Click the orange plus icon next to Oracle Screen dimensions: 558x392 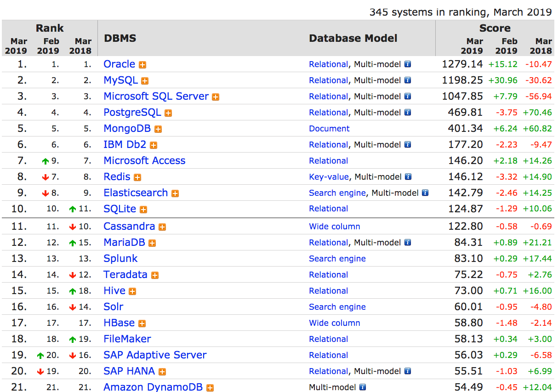[x=142, y=65]
